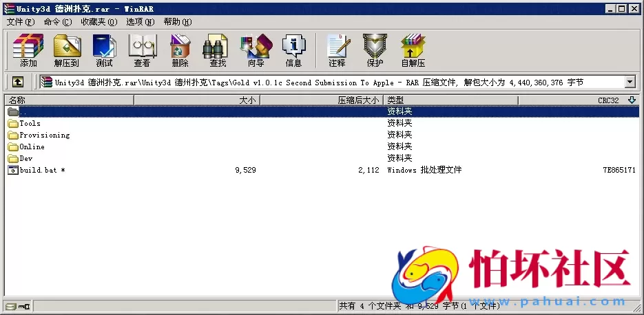The image size is (644, 315).
Task: Click the 保护 (Protect) toolbar icon
Action: point(375,45)
